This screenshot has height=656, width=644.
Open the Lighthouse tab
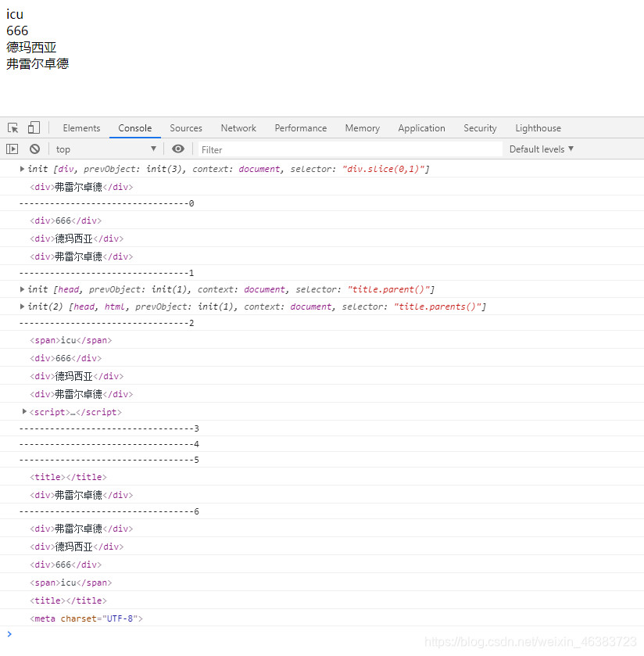coord(538,128)
